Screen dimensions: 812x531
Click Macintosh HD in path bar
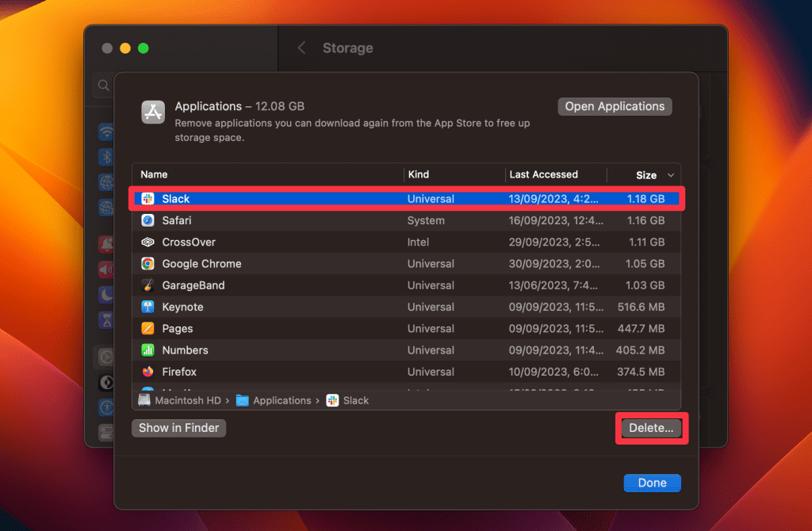point(187,400)
